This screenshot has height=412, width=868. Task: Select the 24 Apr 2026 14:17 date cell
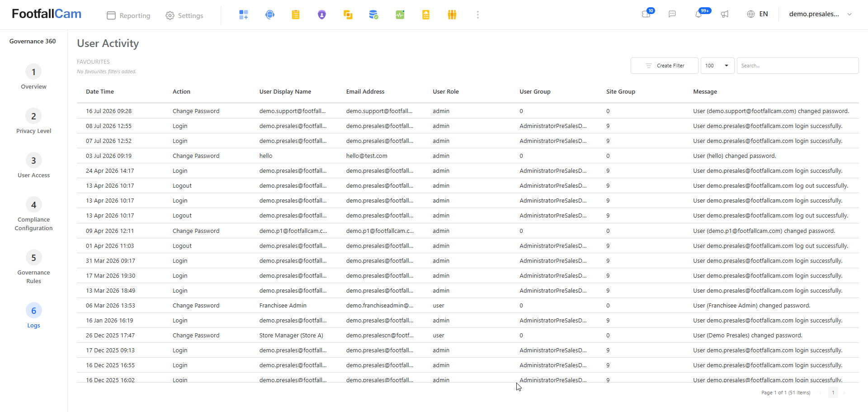pos(110,170)
